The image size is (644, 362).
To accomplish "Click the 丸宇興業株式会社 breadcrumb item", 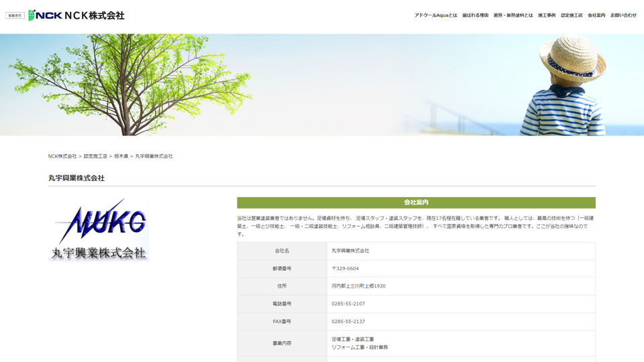I will pyautogui.click(x=154, y=156).
